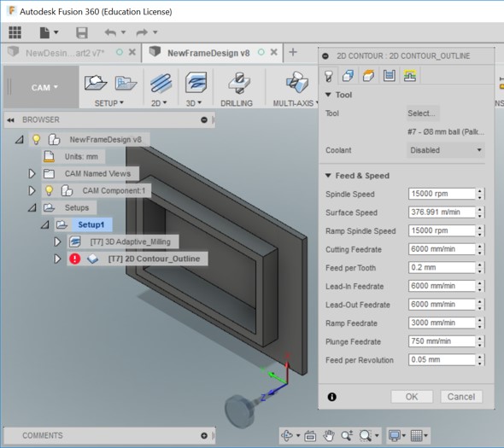Open the File menu document icon

point(44,32)
